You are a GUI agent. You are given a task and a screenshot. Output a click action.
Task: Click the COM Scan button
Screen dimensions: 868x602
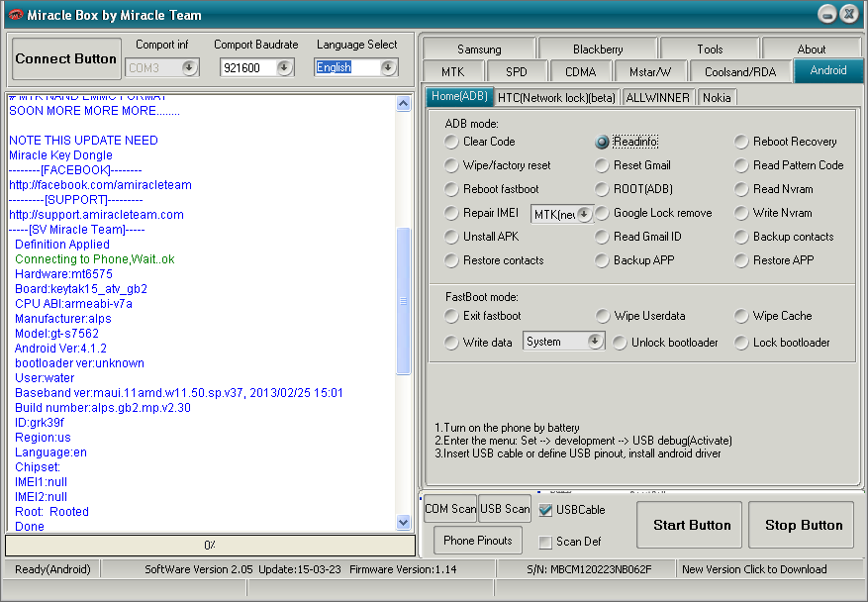point(450,508)
